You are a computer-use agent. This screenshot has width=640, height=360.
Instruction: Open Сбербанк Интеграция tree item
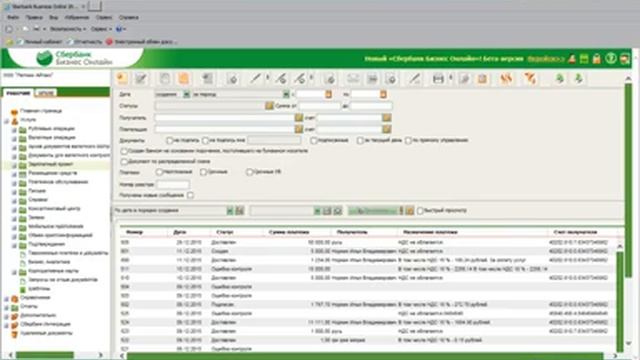[x=45, y=324]
